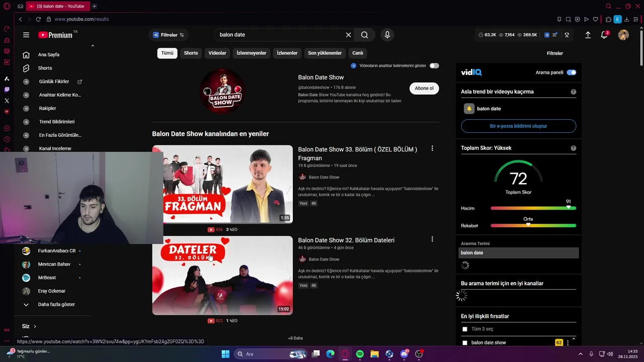This screenshot has height=362, width=644.
Task: Select the 'Canlı' filter chip
Action: click(358, 53)
